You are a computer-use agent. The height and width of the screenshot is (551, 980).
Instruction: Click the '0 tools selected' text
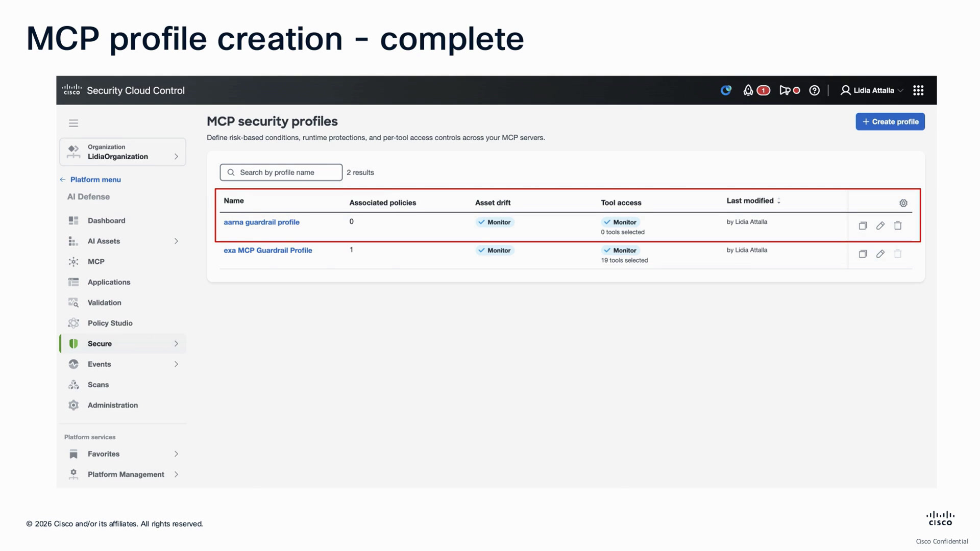point(623,232)
